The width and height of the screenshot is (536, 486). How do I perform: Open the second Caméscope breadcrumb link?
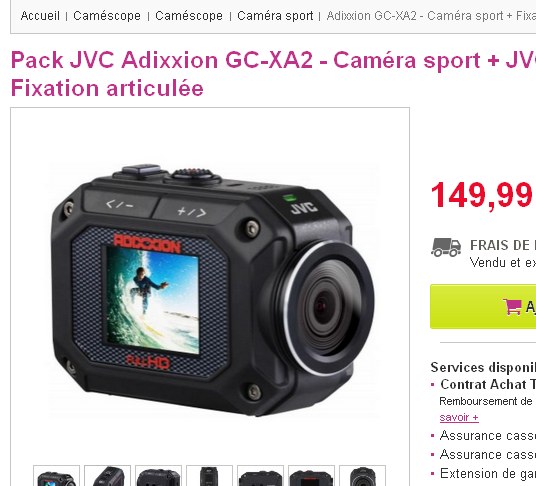coord(189,16)
